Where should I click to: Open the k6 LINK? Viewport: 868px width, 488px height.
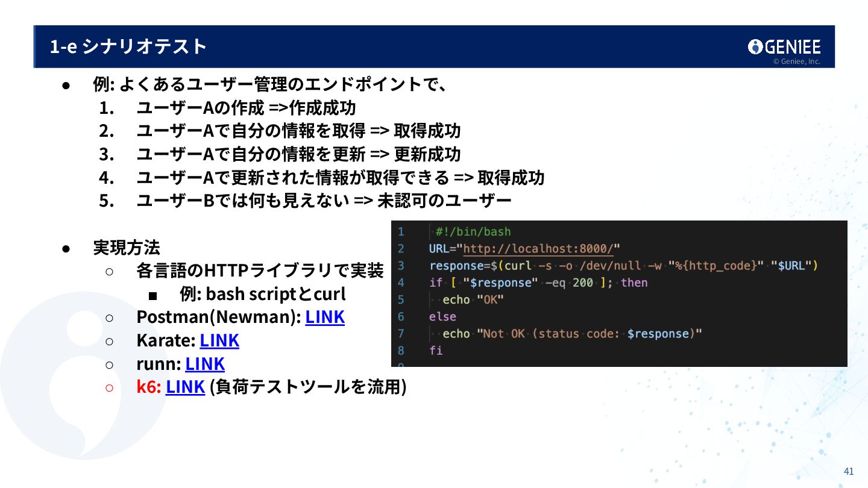coord(186,387)
